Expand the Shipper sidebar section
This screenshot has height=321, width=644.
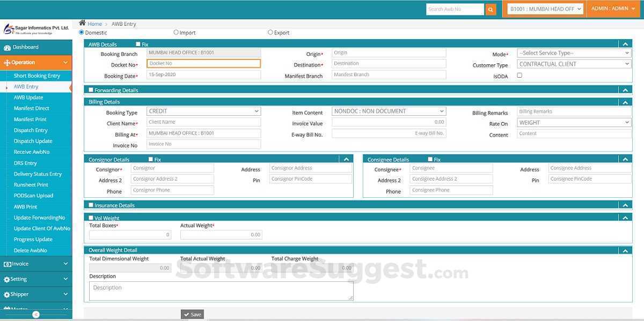coord(36,294)
